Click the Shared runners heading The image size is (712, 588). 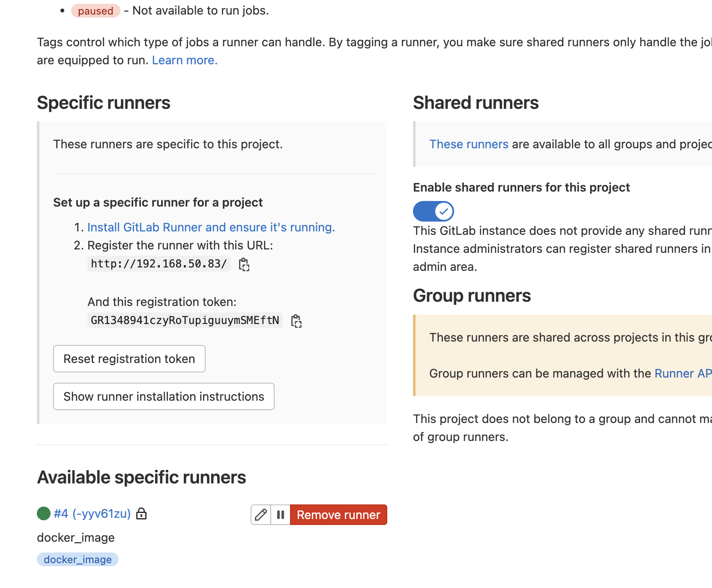click(x=476, y=103)
